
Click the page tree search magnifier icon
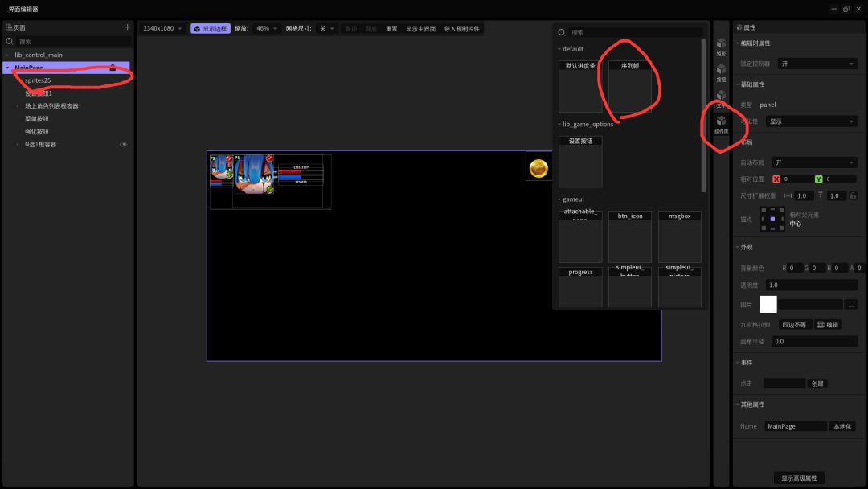click(x=10, y=42)
